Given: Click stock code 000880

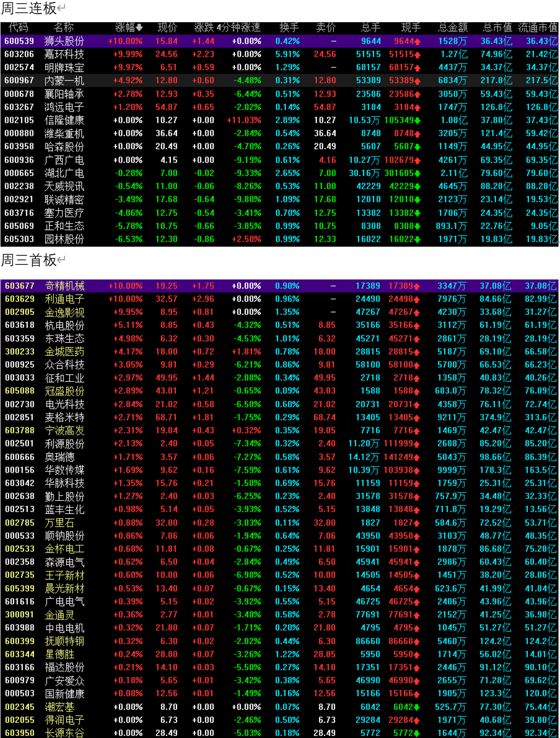Looking at the screenshot, I should (19, 133).
